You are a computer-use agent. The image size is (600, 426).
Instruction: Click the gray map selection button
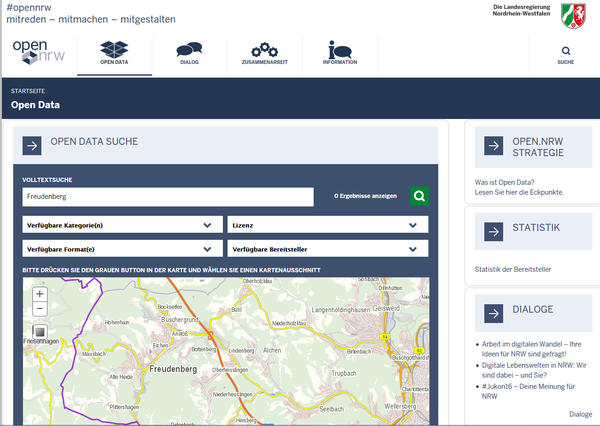coord(40,331)
